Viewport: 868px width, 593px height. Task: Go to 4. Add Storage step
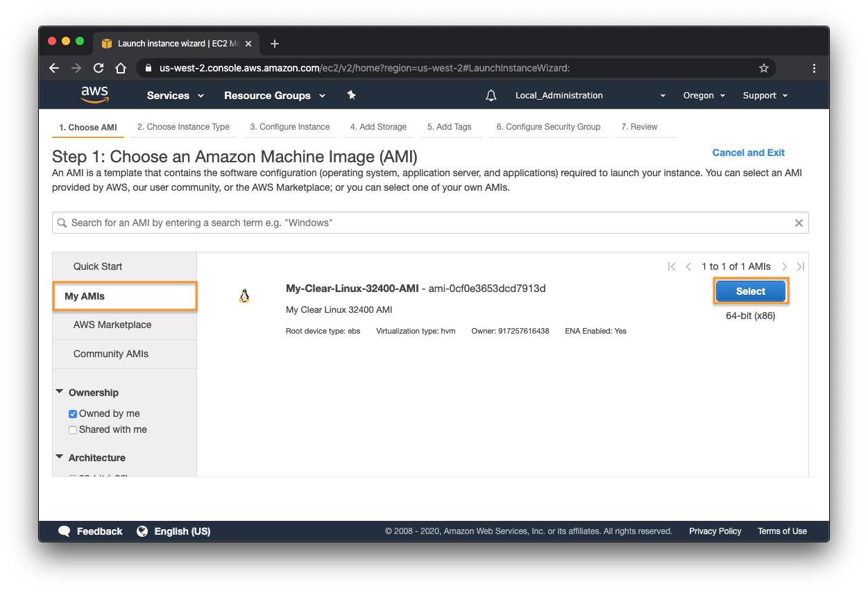tap(378, 127)
